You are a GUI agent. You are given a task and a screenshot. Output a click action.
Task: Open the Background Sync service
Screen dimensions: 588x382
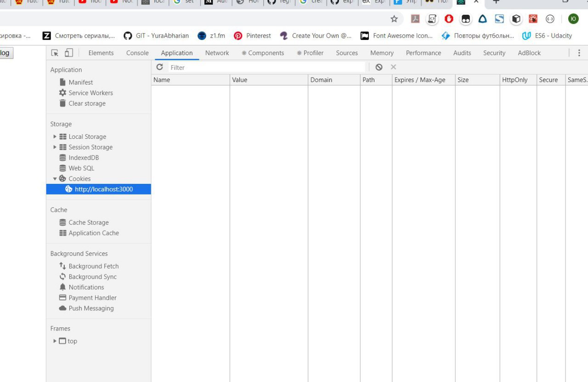(x=88, y=277)
